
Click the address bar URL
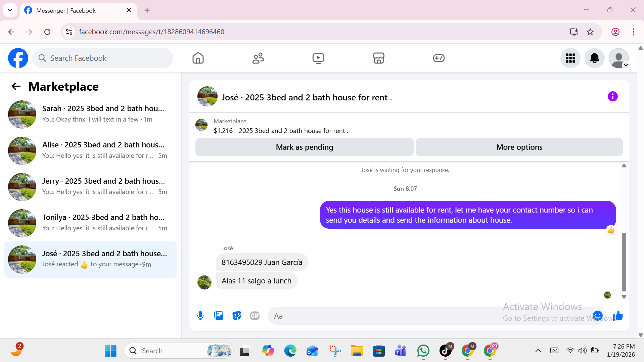coord(151,32)
